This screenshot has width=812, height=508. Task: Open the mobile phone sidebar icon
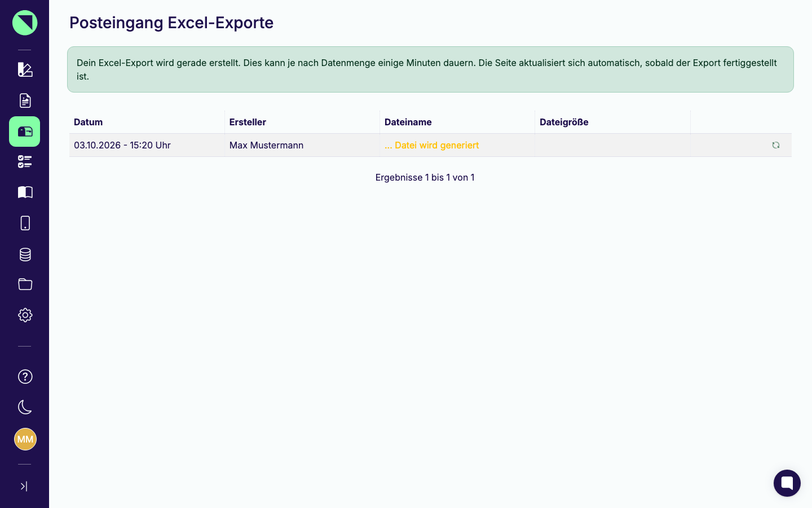click(x=25, y=223)
